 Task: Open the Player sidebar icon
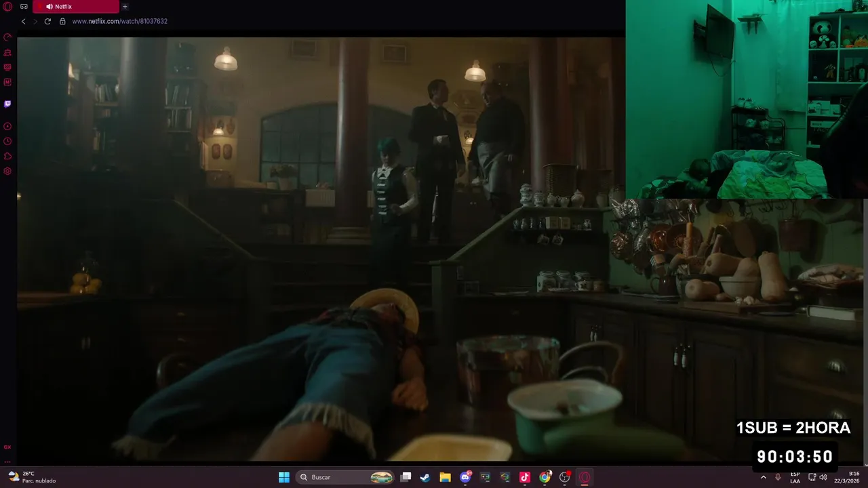tap(7, 126)
